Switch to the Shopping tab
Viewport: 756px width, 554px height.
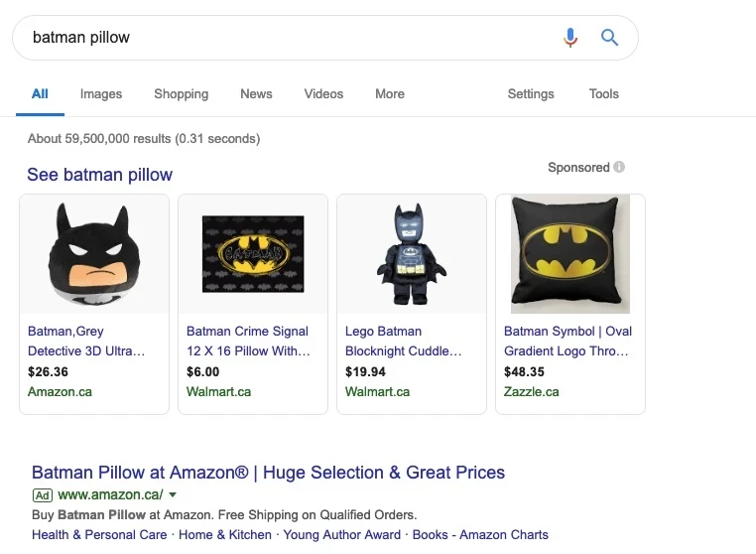(181, 94)
